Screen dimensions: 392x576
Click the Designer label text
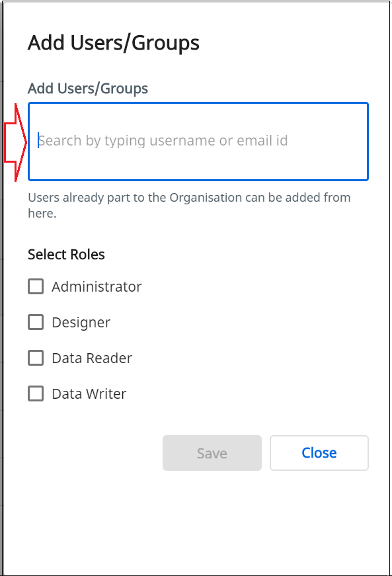(81, 323)
